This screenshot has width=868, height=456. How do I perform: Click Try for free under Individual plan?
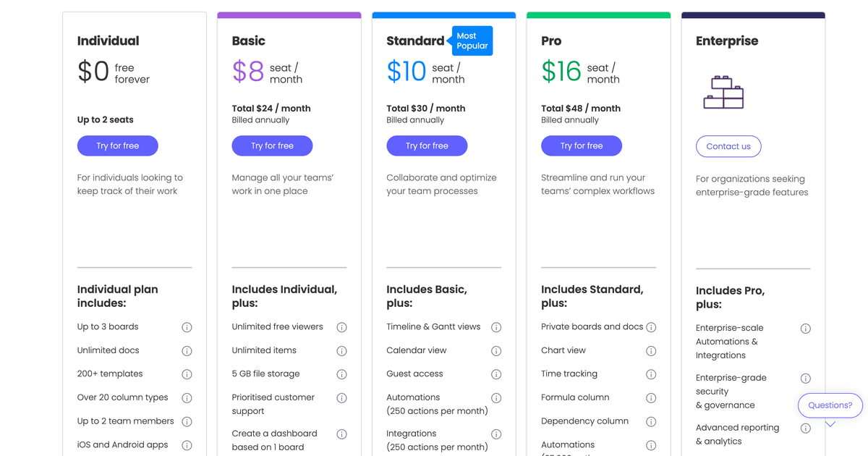click(118, 146)
